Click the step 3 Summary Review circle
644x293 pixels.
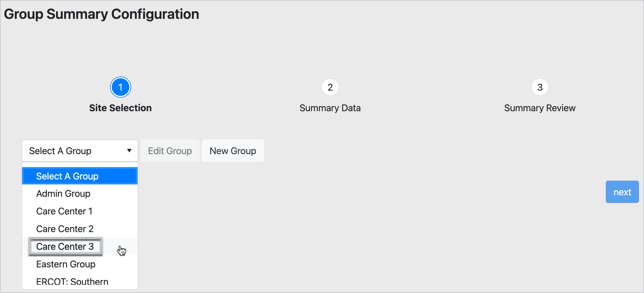pos(540,87)
